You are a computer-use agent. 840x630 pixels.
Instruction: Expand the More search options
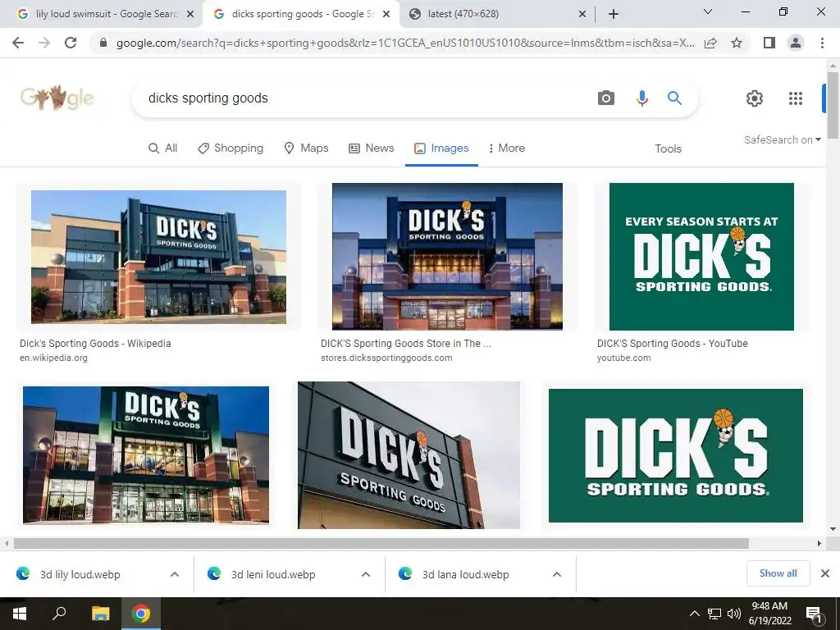506,148
